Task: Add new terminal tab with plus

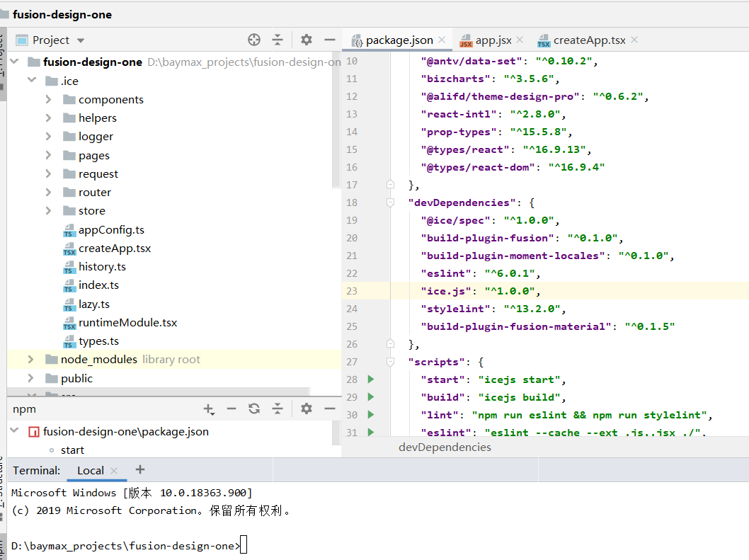Action: click(140, 469)
